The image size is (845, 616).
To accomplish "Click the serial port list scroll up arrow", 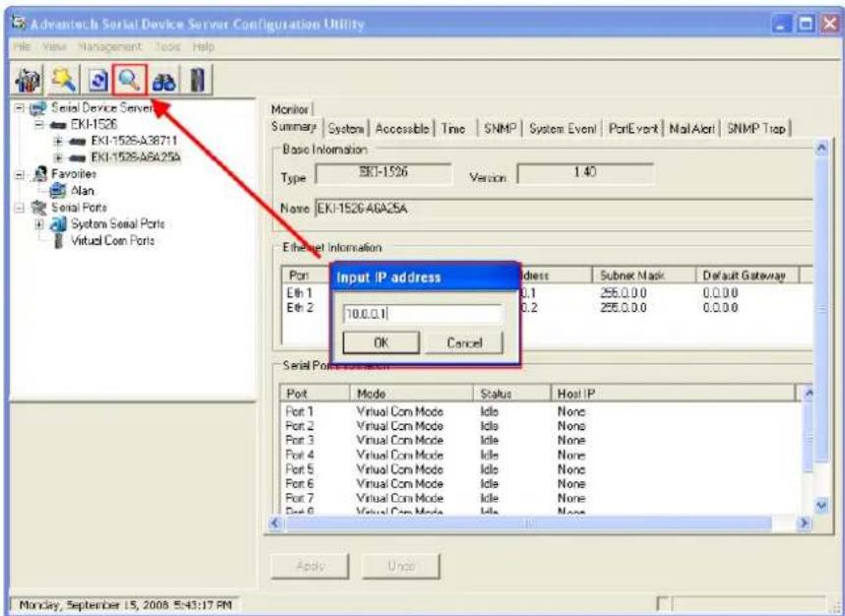I will 809,394.
